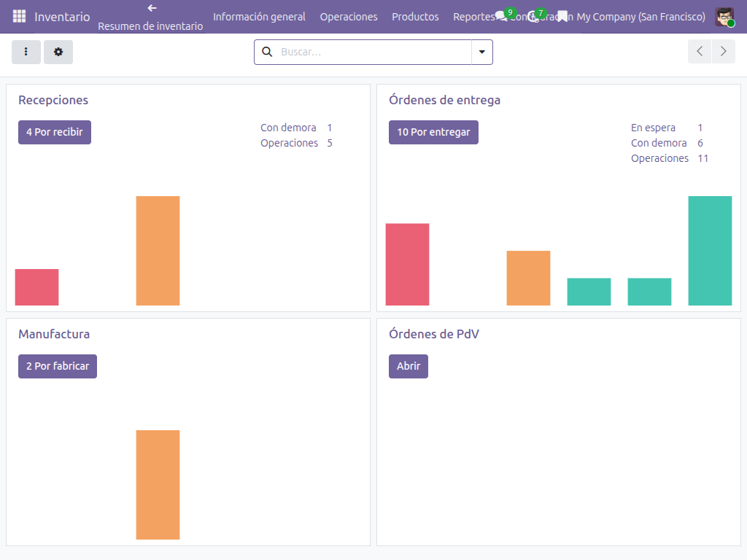Focus the Buscar search field
The height and width of the screenshot is (560, 747).
372,52
